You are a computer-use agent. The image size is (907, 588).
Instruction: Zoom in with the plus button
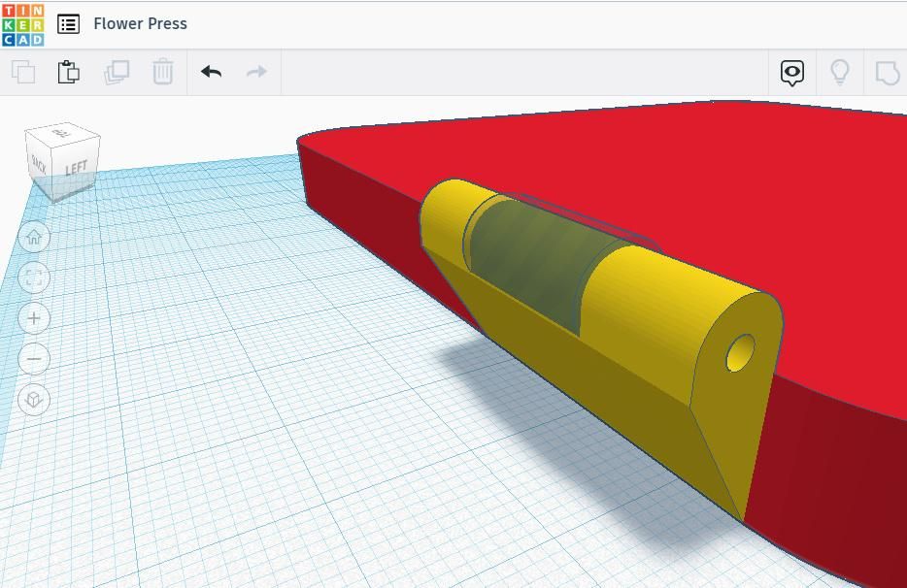[34, 318]
